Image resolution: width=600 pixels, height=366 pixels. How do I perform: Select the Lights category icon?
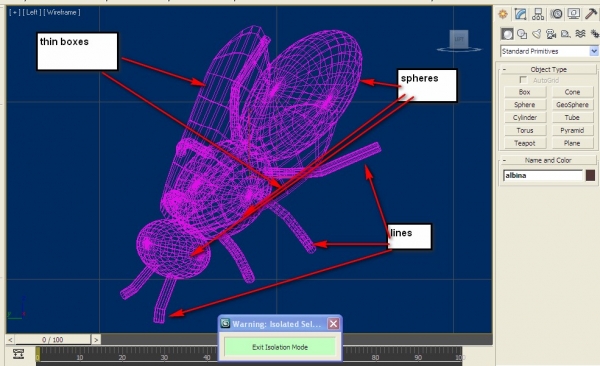coord(536,34)
